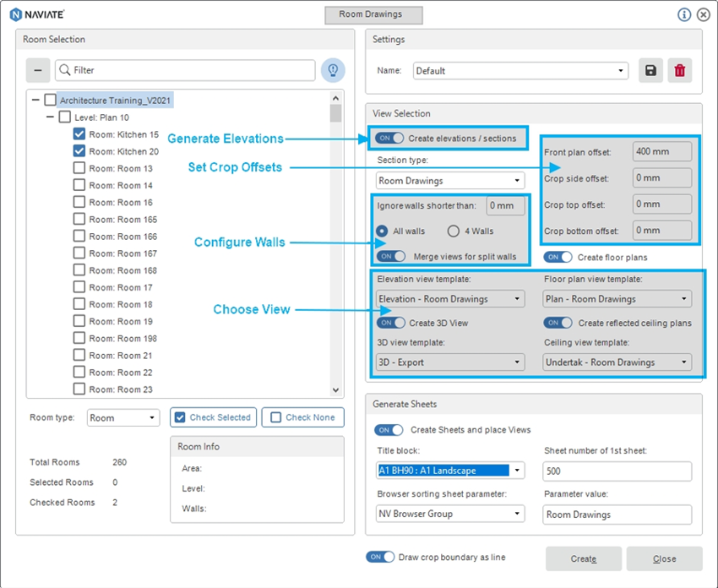
Task: Click the magnifier icon in Filter field
Action: point(65,70)
